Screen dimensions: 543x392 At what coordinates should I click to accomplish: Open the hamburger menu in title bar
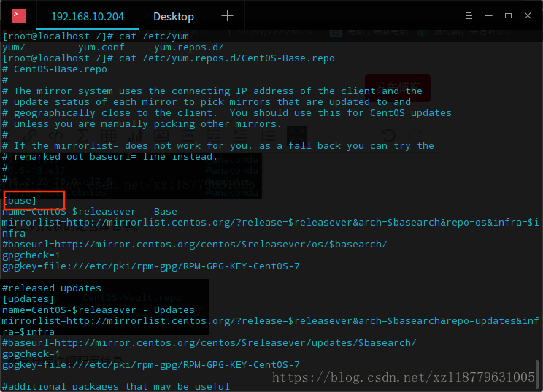pos(469,15)
